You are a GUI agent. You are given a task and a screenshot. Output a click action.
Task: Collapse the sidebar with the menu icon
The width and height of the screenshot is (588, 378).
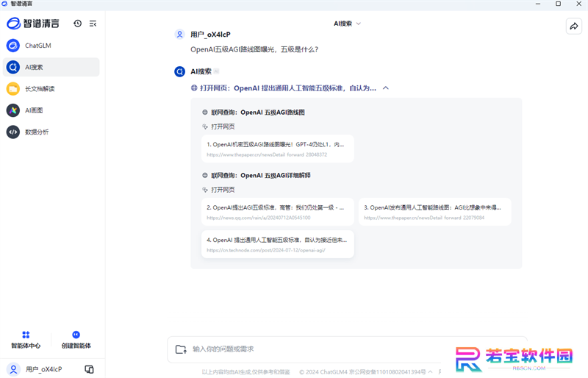click(x=93, y=24)
